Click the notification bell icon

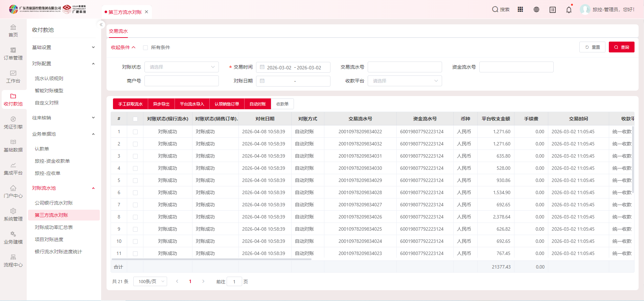569,10
